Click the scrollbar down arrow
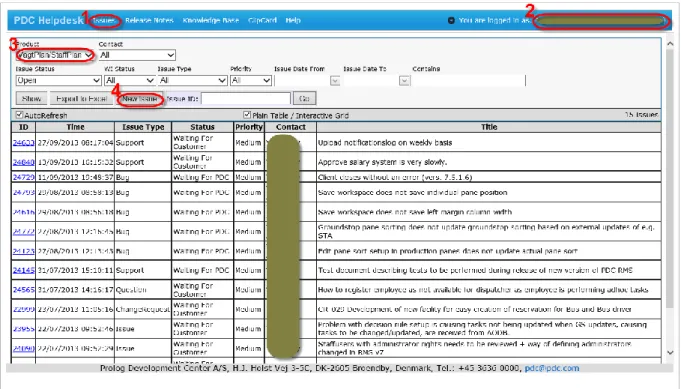 [670, 352]
